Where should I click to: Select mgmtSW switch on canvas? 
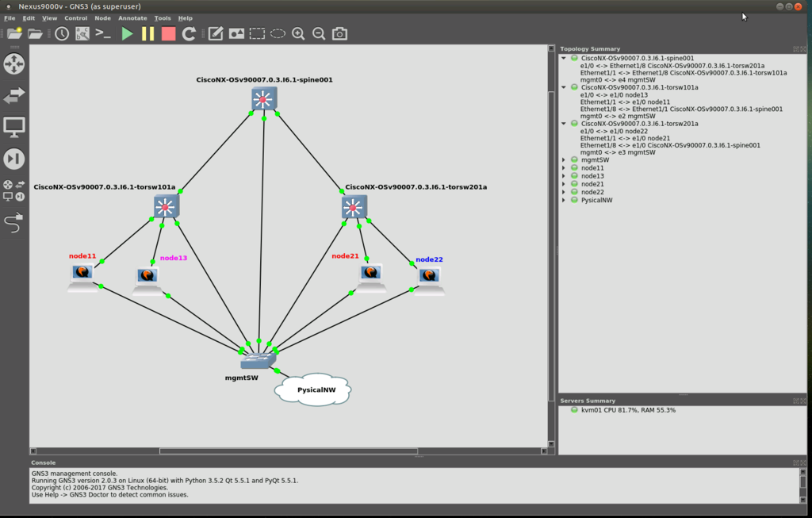pos(258,360)
